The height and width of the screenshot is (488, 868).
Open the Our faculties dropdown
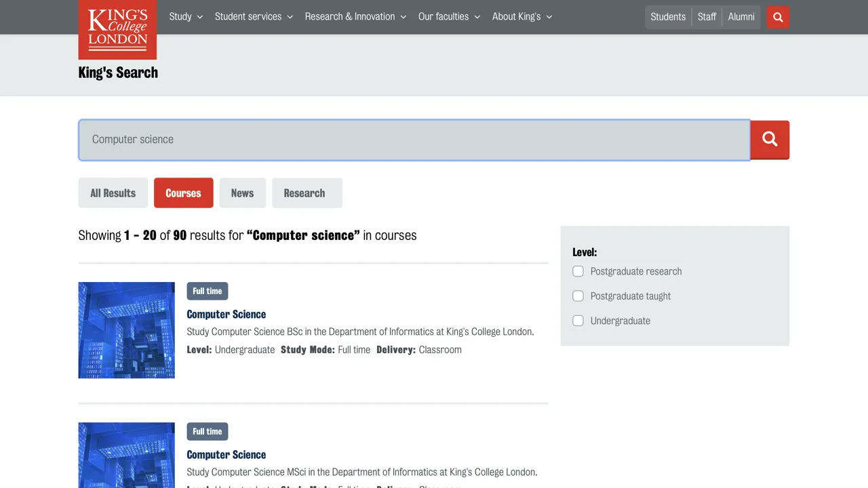(x=449, y=17)
